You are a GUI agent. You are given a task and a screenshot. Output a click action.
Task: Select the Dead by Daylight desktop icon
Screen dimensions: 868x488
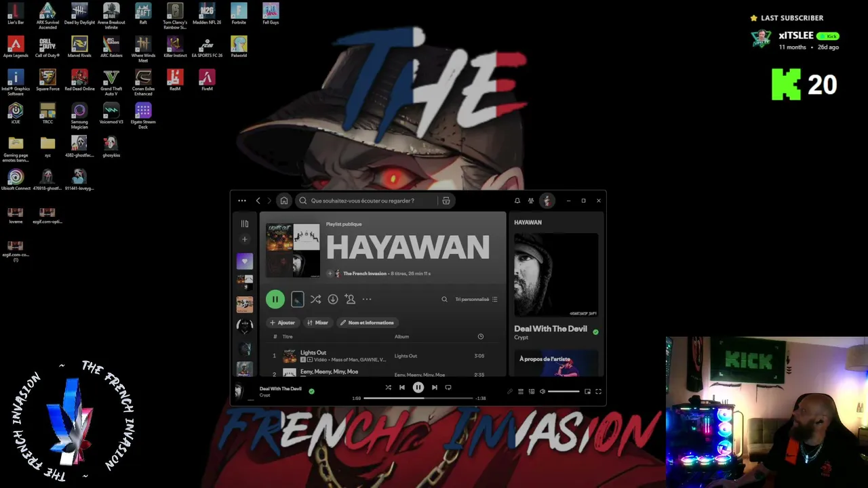pyautogui.click(x=79, y=14)
